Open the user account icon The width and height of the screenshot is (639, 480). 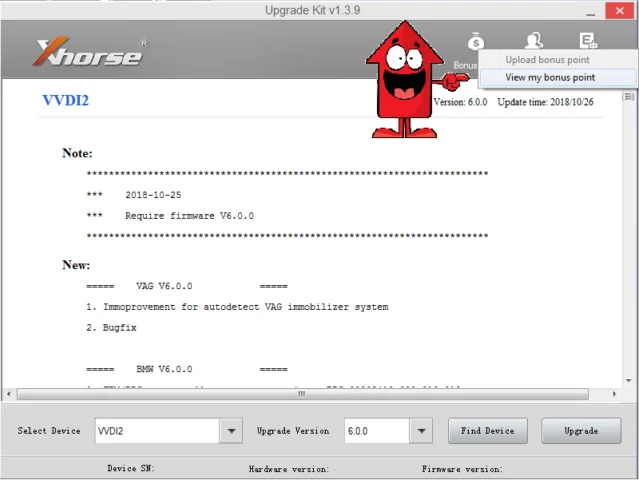click(533, 41)
